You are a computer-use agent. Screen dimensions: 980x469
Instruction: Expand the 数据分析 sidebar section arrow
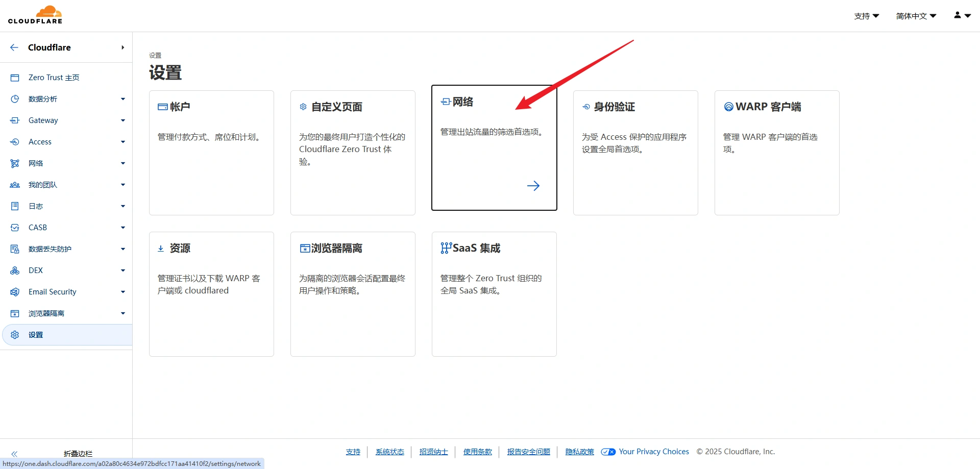click(123, 99)
